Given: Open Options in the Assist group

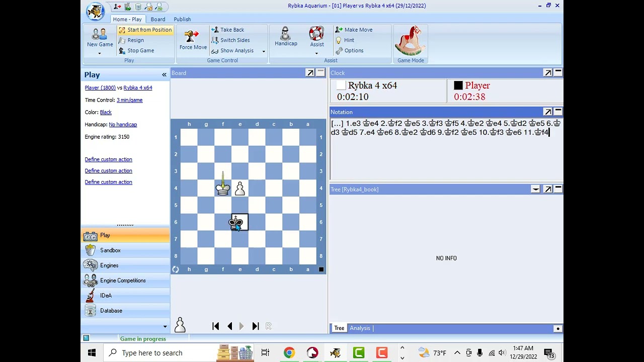Looking at the screenshot, I should [x=349, y=51].
